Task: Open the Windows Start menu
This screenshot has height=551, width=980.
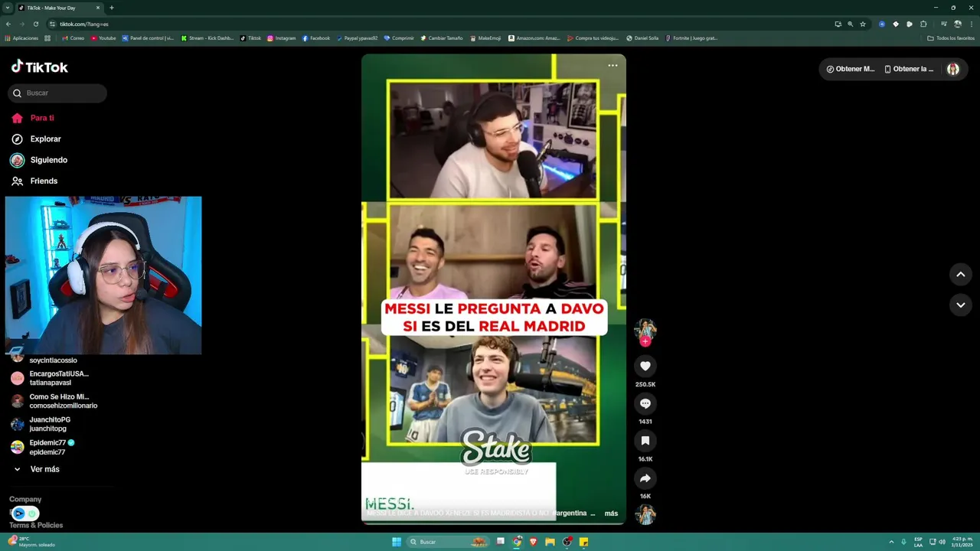Action: pos(397,542)
